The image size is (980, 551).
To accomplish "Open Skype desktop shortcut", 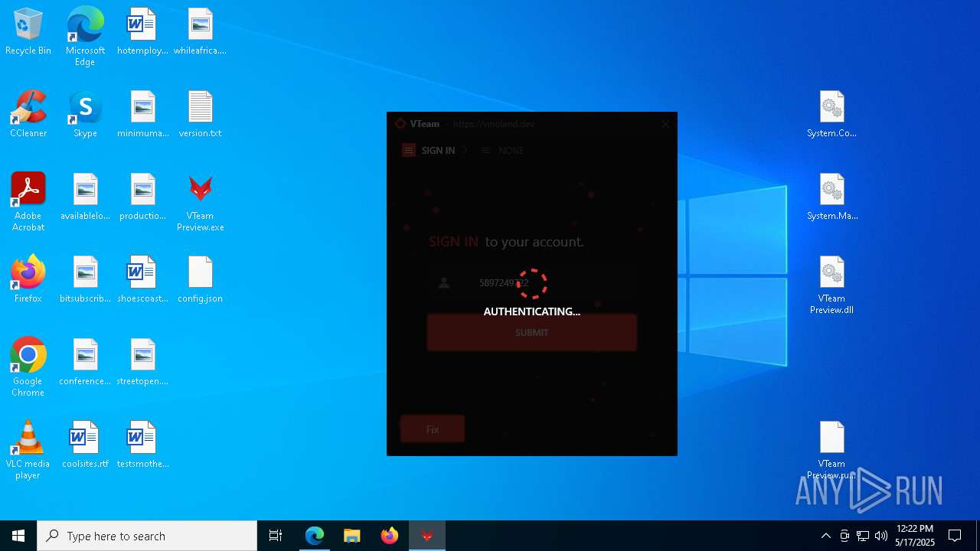I will [x=85, y=115].
